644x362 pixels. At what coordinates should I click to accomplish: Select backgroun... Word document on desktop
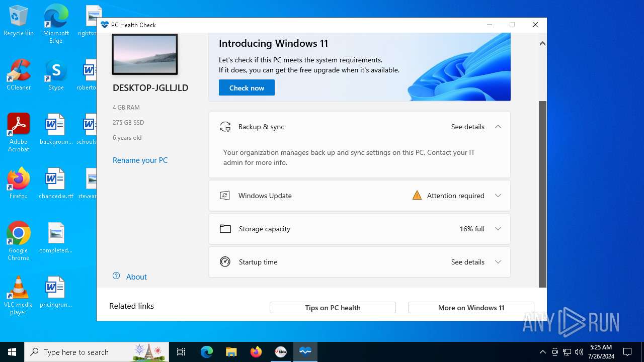click(x=56, y=129)
